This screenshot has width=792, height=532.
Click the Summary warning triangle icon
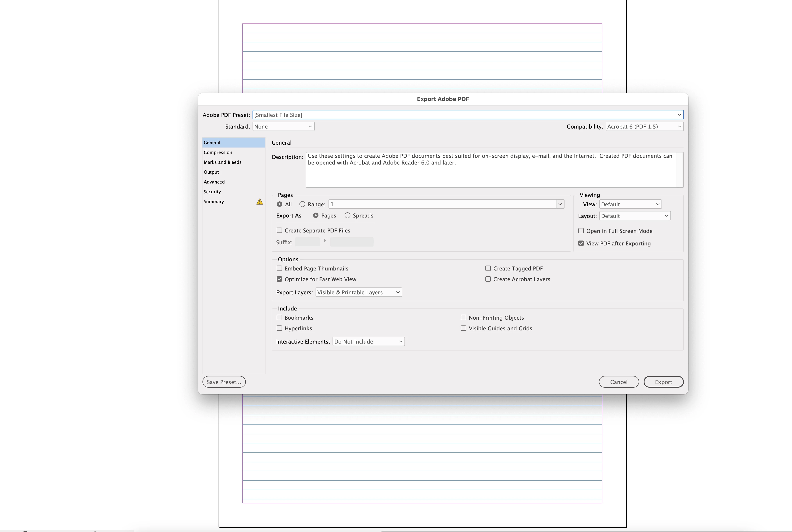(259, 202)
